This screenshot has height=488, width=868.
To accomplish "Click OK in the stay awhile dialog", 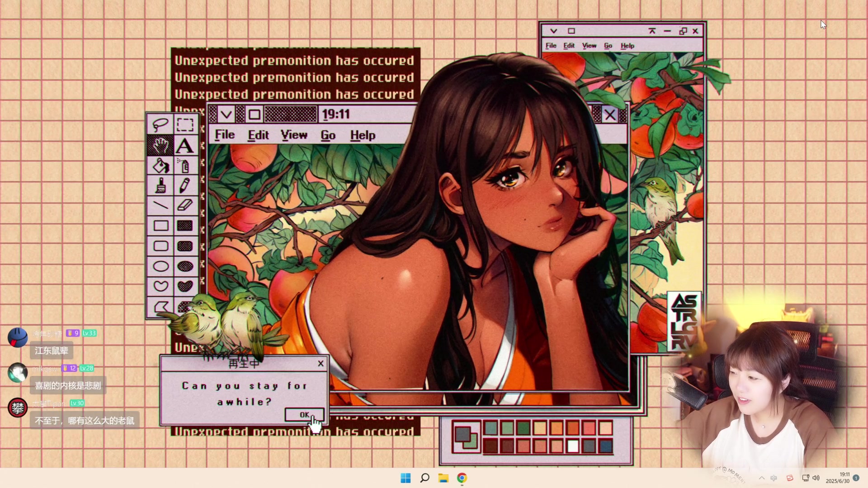I will pos(304,415).
